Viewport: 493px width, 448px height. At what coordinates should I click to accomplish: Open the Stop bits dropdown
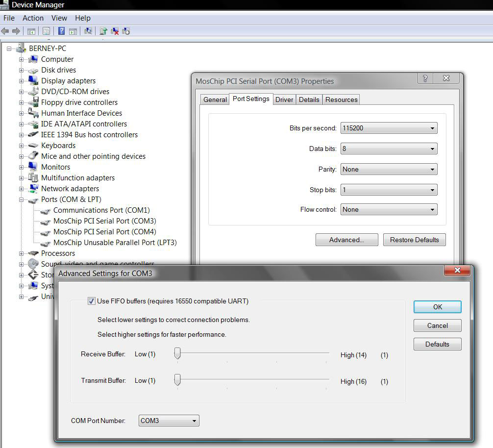[389, 190]
